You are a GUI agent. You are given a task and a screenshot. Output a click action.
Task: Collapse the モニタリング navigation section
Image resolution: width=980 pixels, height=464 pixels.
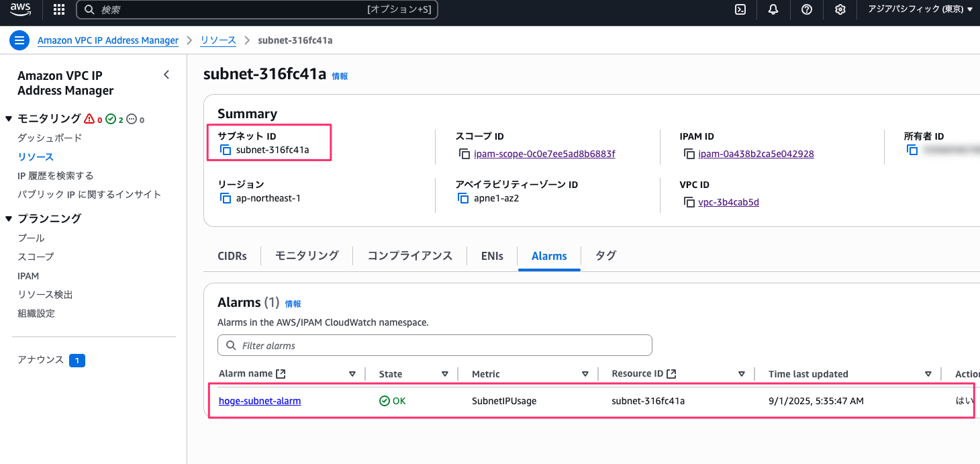point(9,119)
